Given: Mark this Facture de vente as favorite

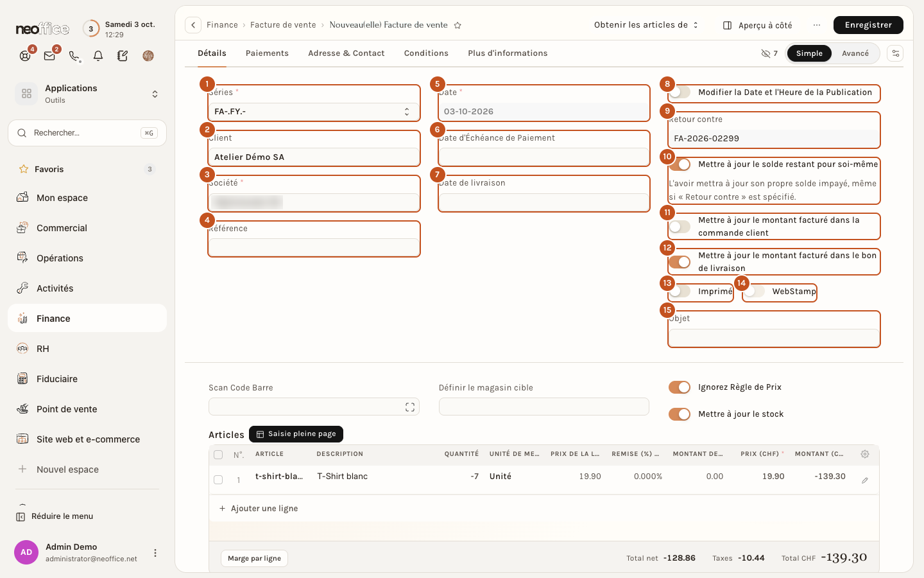Looking at the screenshot, I should click(x=458, y=25).
